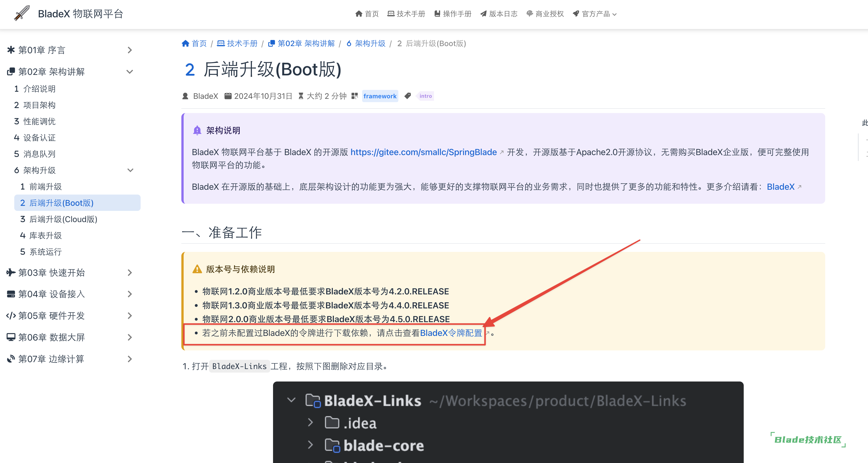Screen dimensions: 868x463
Task: Click the home icon in top navigation
Action: [x=359, y=14]
